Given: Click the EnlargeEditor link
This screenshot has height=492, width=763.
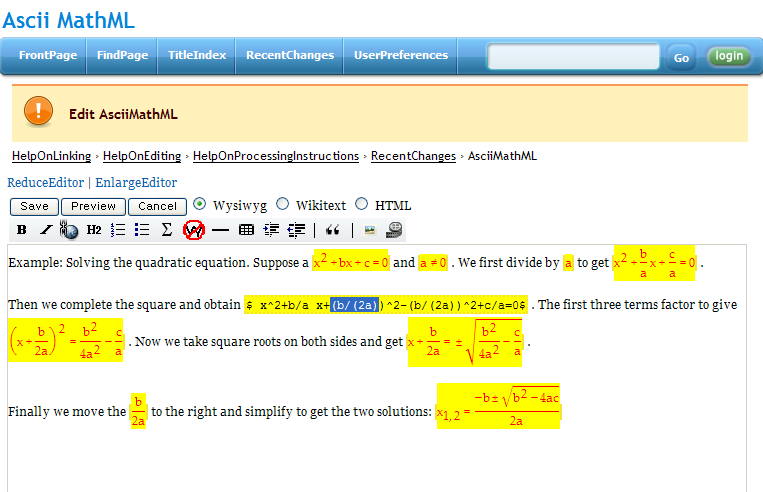Looking at the screenshot, I should point(136,183).
